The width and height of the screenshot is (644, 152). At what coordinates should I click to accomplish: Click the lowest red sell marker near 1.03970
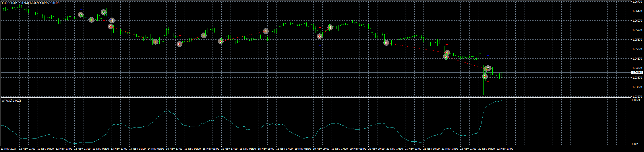tap(485, 76)
